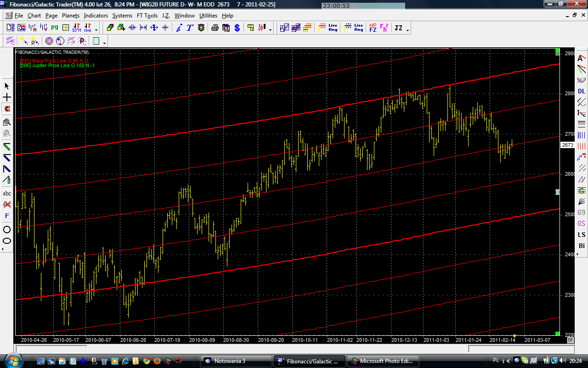588x368 pixels.
Task: Click the traffic light icon in toolbar
Action: pyautogui.click(x=201, y=28)
